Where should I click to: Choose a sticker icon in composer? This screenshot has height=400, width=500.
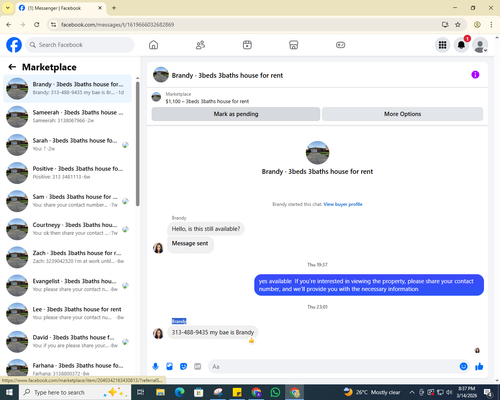pyautogui.click(x=183, y=367)
